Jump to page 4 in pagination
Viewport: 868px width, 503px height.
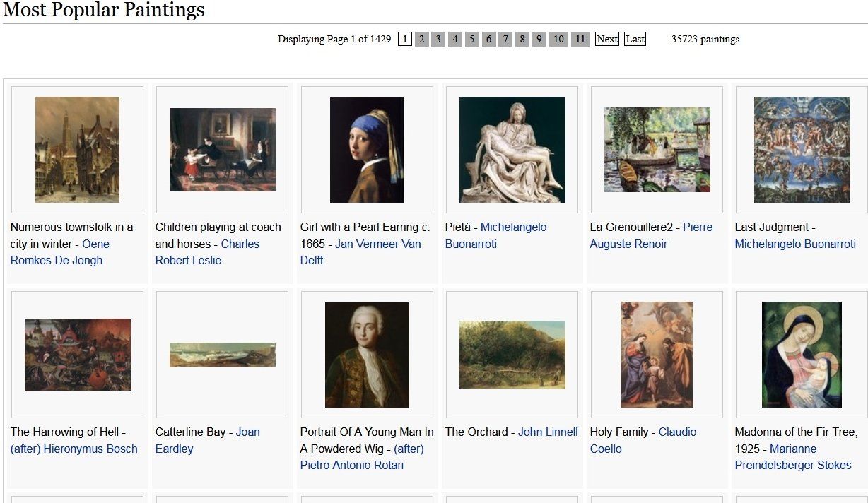click(x=455, y=39)
